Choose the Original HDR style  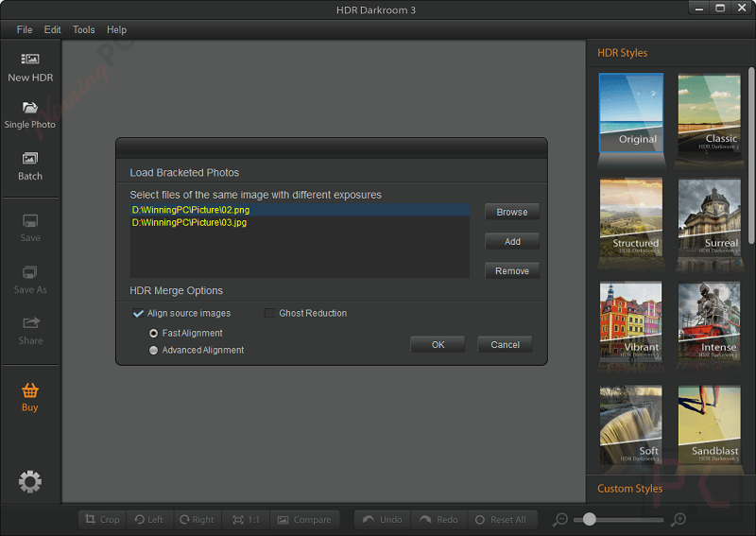tap(631, 112)
